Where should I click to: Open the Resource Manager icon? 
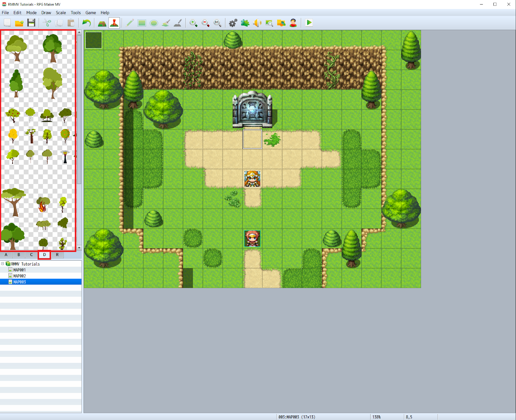(281, 23)
